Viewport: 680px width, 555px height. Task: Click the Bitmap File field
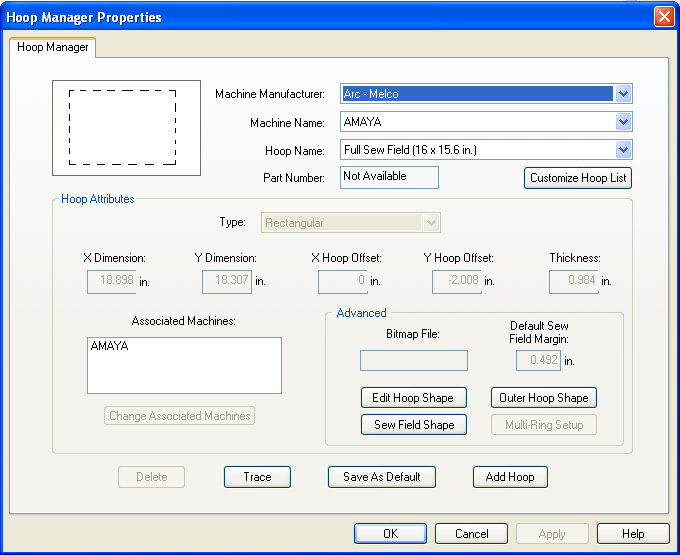tap(414, 360)
